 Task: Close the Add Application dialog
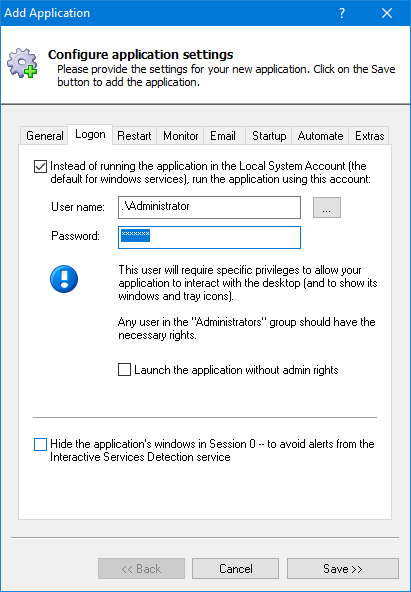tap(387, 13)
